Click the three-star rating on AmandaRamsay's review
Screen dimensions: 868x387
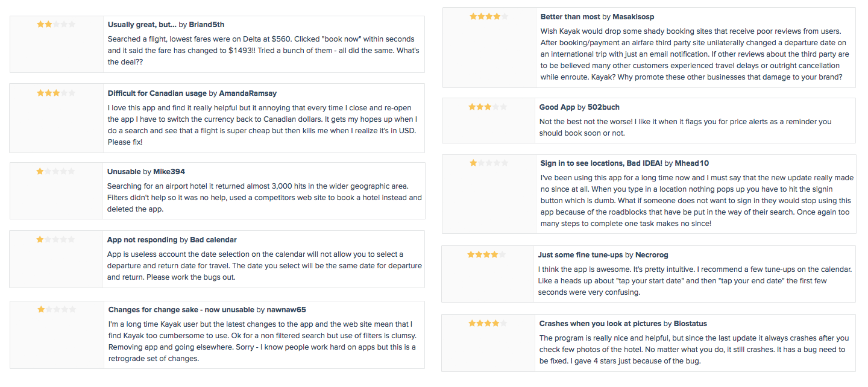[56, 93]
